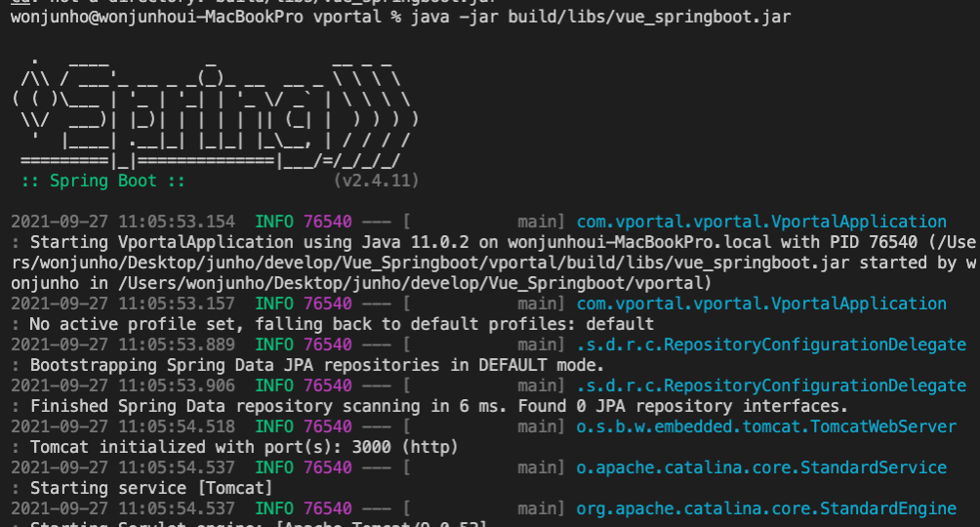Click VportalApplication logger on the 11:05:53.154 line
Image resolution: width=980 pixels, height=527 pixels.
[761, 222]
